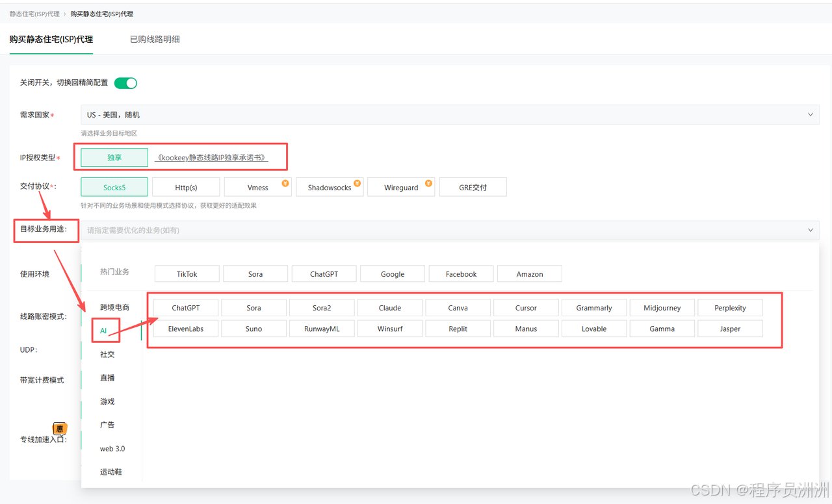Image resolution: width=832 pixels, height=504 pixels.
Task: Select the 独享 IP authorization type
Action: pyautogui.click(x=114, y=157)
